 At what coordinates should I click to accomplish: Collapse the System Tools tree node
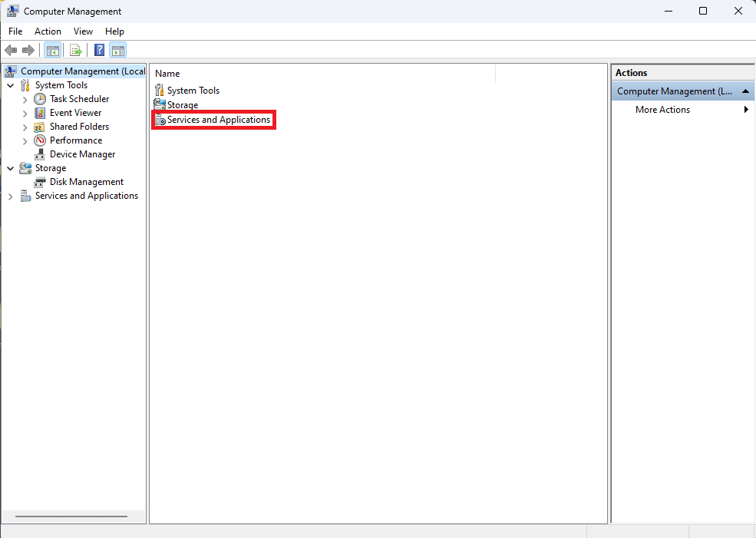pyautogui.click(x=11, y=85)
